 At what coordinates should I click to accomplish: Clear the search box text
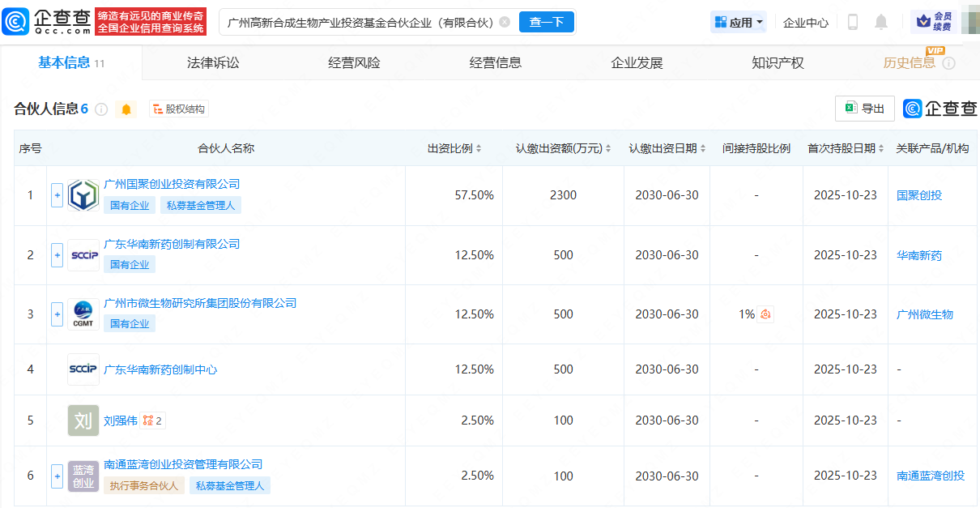[x=505, y=23]
